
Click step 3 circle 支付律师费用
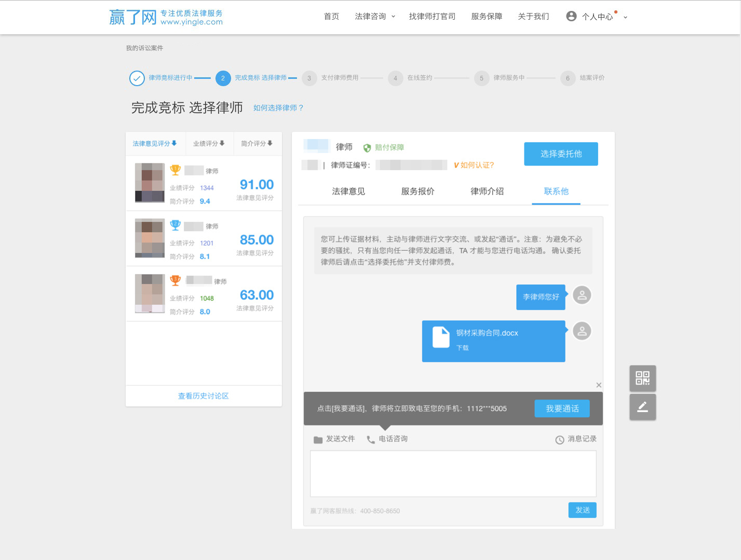click(309, 78)
